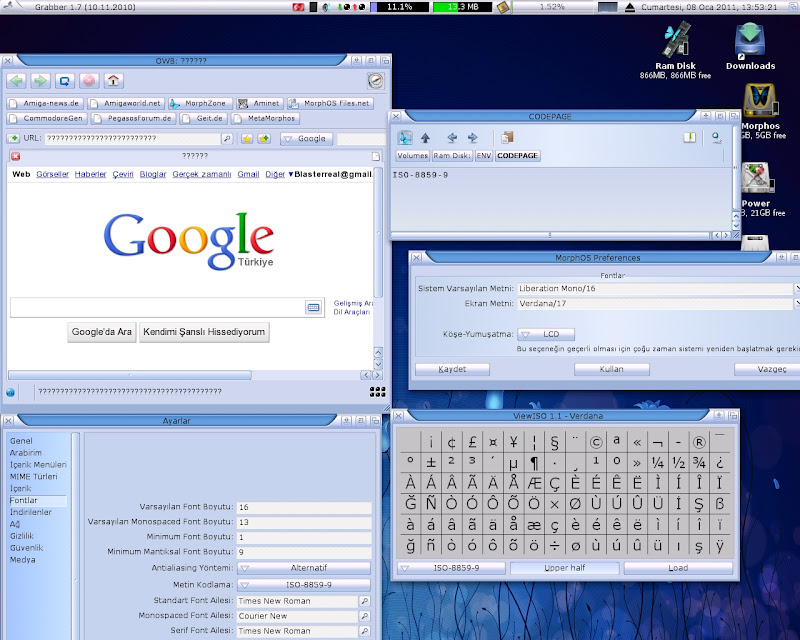Click the green plus icon left of URL
Screen dimensions: 800x640
pyautogui.click(x=13, y=138)
